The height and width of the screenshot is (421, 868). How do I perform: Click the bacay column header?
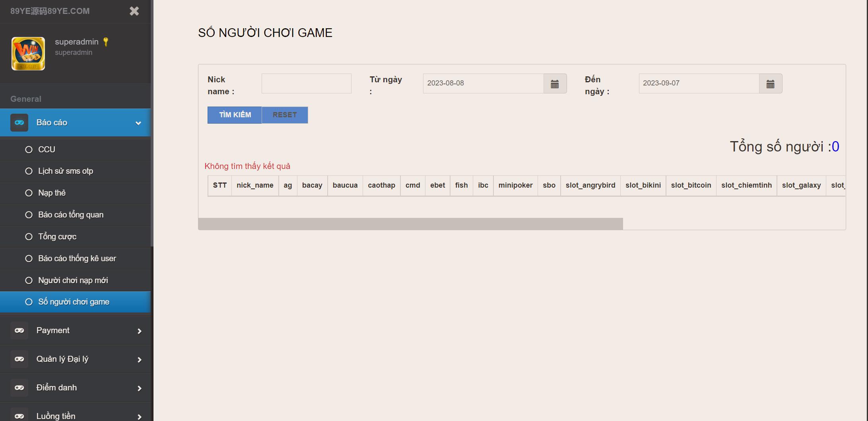(x=312, y=186)
